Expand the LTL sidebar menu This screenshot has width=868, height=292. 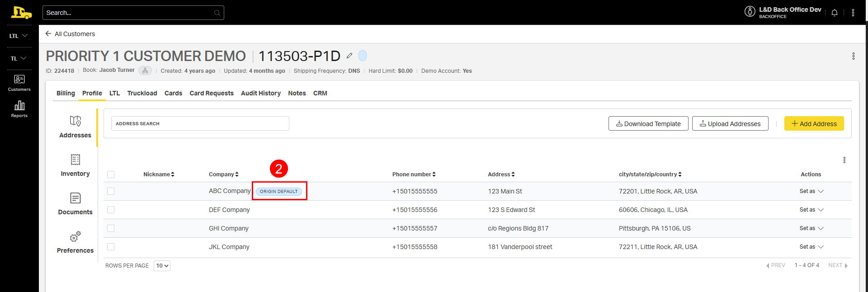click(19, 36)
